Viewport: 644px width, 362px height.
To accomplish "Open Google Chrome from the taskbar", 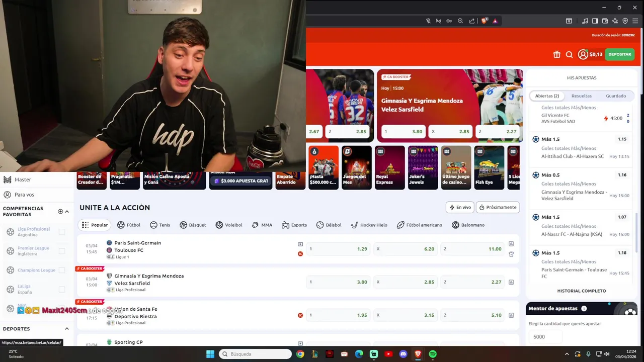I will (x=300, y=354).
